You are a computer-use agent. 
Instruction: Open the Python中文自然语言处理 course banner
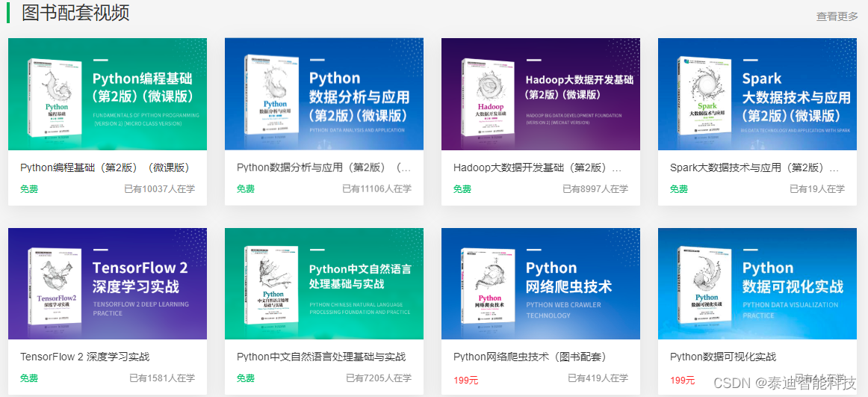pyautogui.click(x=324, y=283)
